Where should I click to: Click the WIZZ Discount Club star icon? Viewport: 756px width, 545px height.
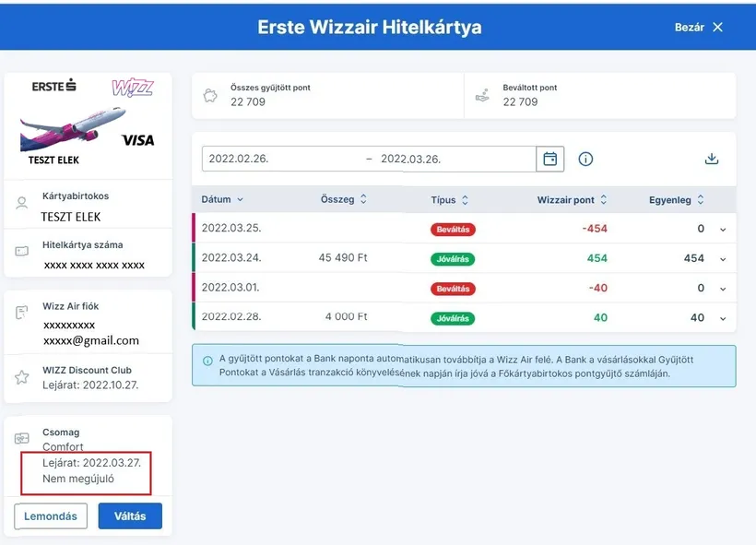click(21, 377)
